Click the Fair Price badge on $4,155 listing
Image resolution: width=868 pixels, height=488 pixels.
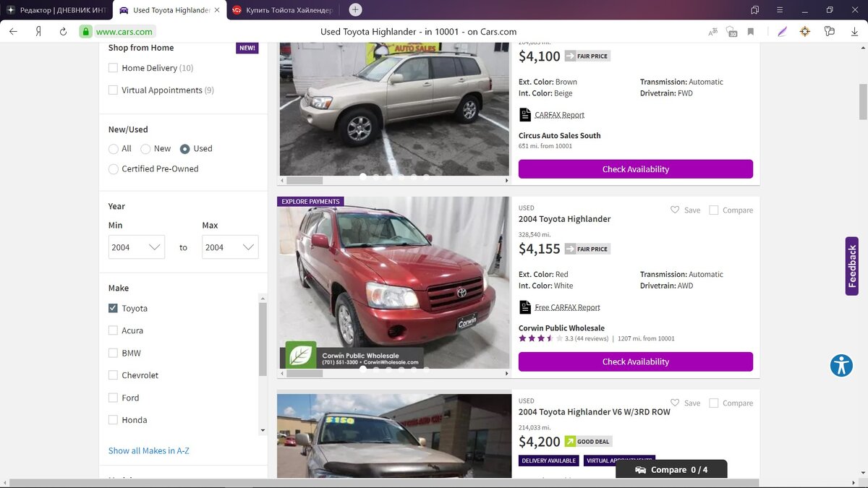(x=587, y=249)
